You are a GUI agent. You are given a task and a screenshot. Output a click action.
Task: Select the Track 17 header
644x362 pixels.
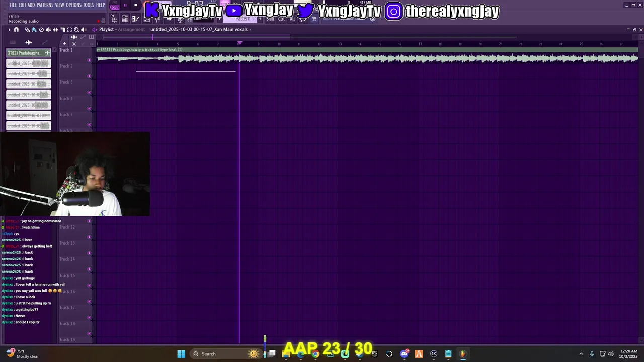pos(74,313)
